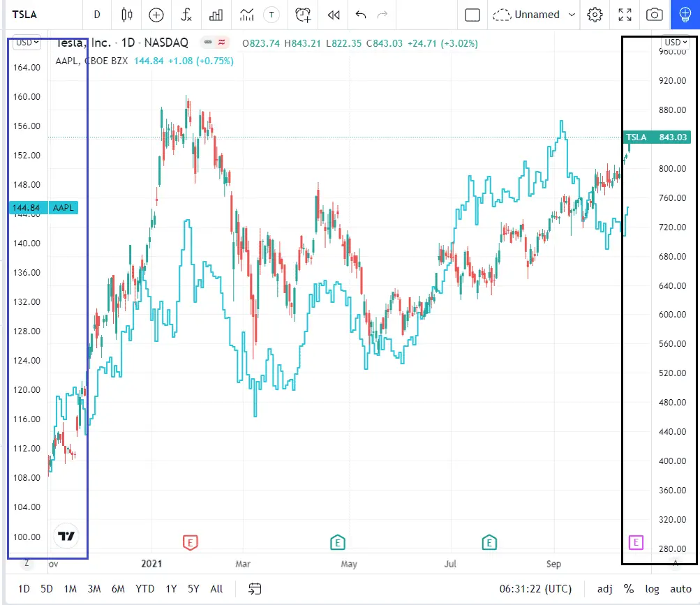Take a chart snapshot with the camera
The image size is (700, 605).
point(655,15)
